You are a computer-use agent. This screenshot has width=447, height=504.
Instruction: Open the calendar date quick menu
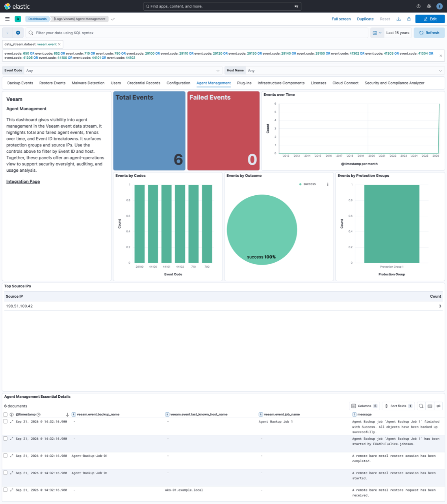377,33
